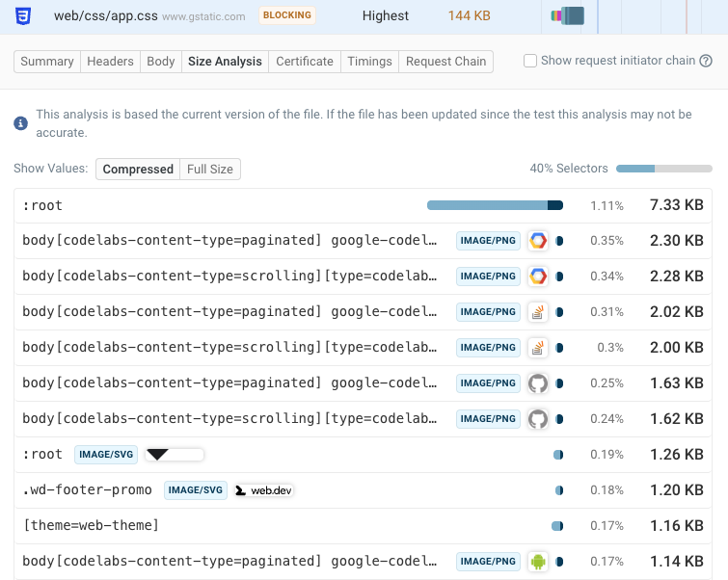Click the 40% Selectors progress bar

664,169
